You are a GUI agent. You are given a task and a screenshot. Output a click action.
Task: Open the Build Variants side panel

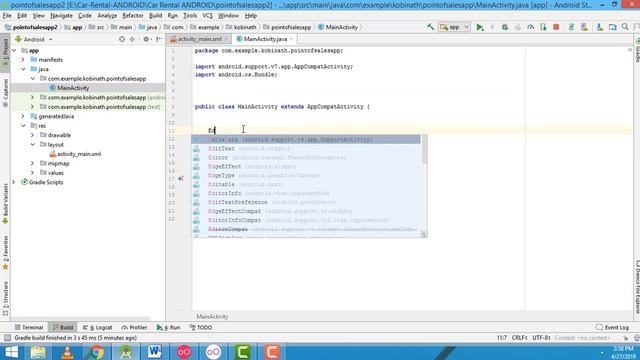pyautogui.click(x=5, y=204)
